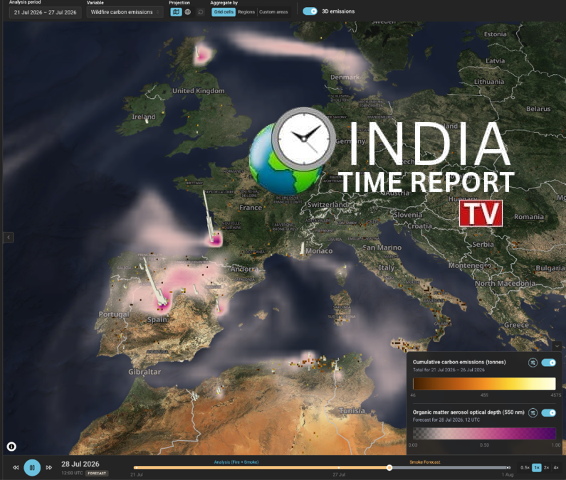Click the Romania map label
This screenshot has height=480, width=566.
coord(529,217)
